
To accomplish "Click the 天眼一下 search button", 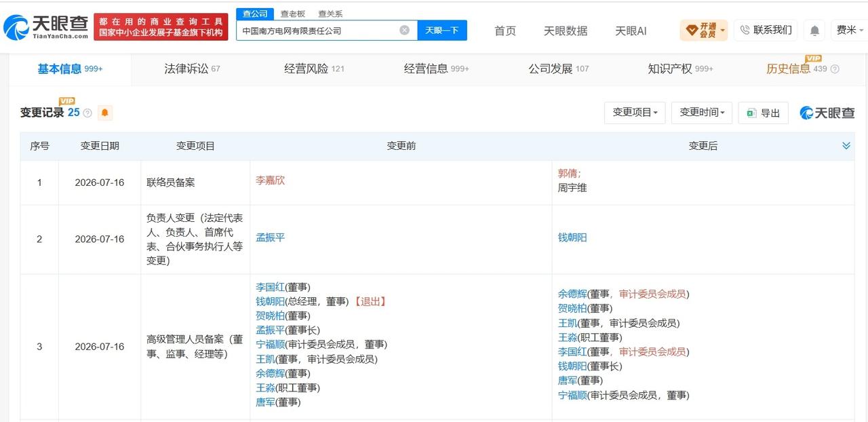I will point(442,30).
